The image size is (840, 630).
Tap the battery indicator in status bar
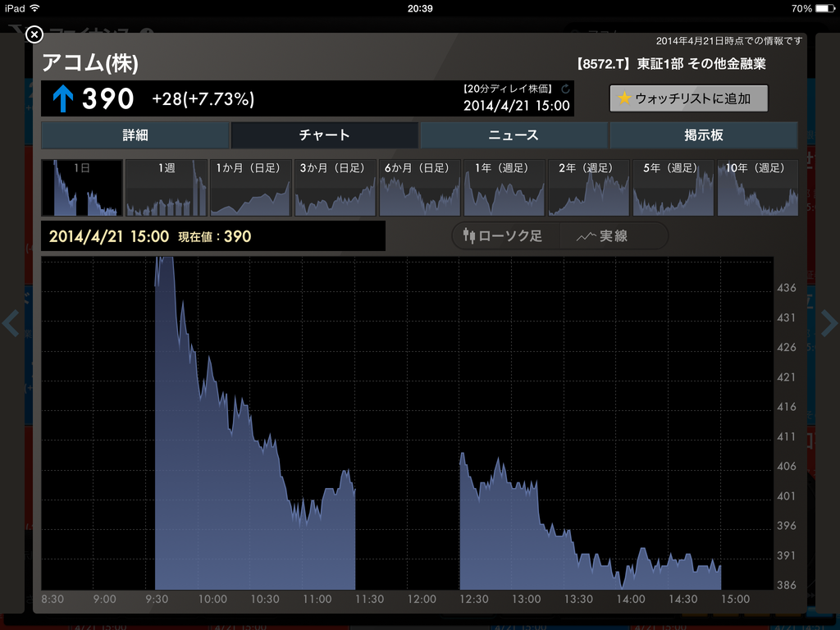pos(825,8)
